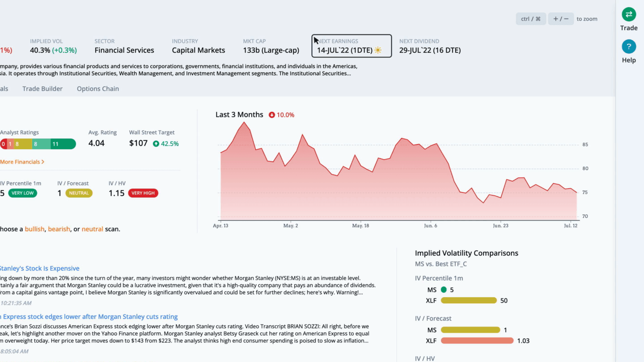Click the 4.04 average rating value

(97, 143)
